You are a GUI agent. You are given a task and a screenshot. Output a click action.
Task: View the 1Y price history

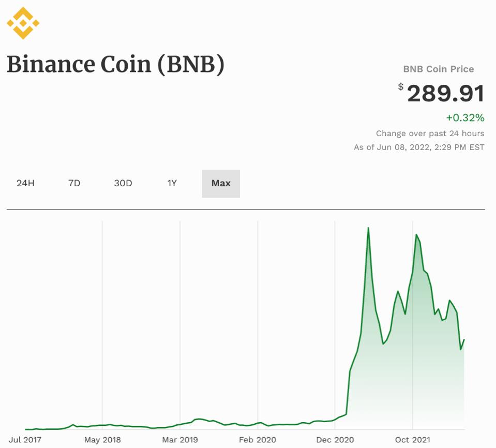171,183
